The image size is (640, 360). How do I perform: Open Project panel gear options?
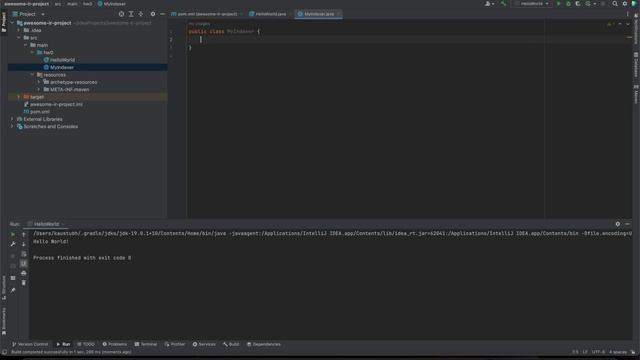153,14
